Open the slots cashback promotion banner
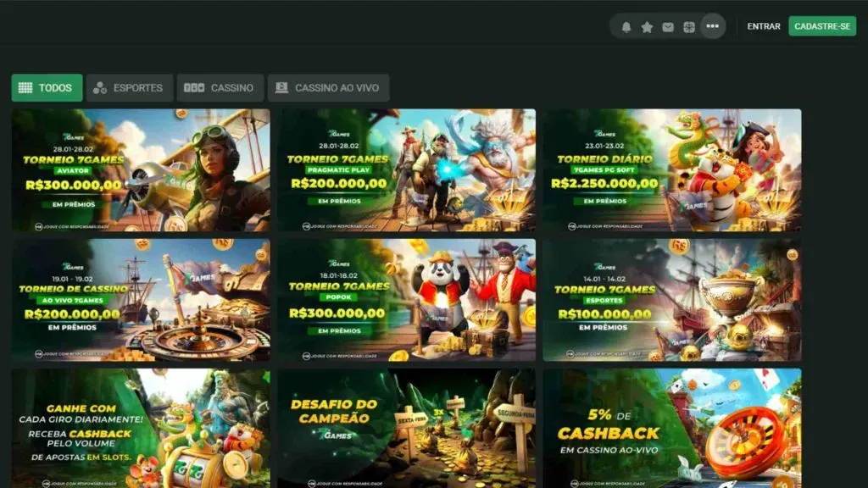Image resolution: width=868 pixels, height=488 pixels. [141, 428]
